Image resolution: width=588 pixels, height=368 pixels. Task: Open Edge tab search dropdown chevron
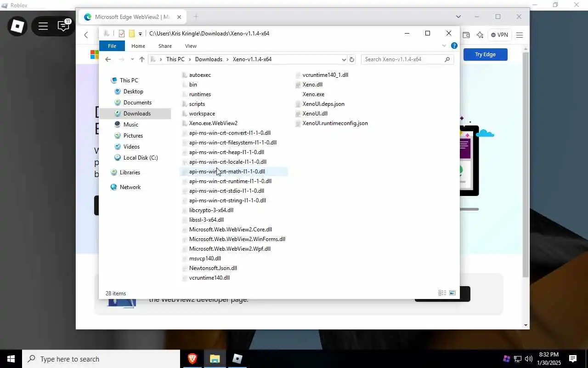click(x=458, y=17)
